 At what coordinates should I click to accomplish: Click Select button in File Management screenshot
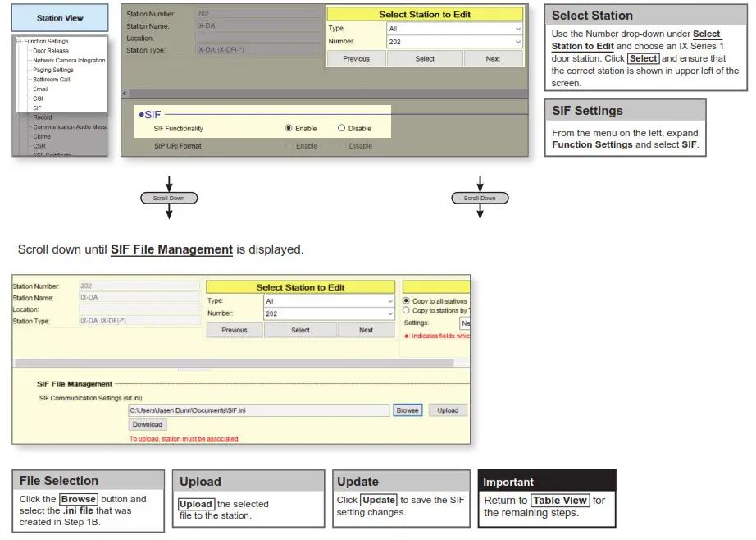tap(300, 330)
